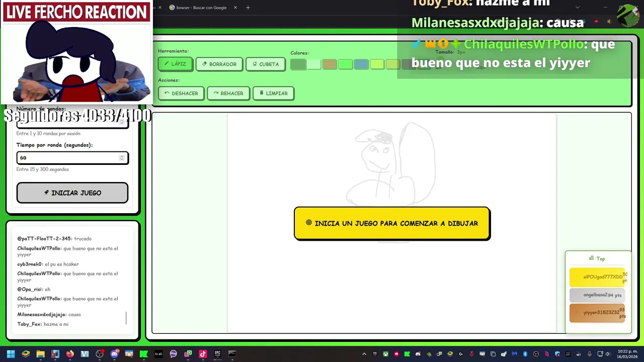
Task: Click Toby_Fox chat message 'hazme a mi'
Action: 43,324
